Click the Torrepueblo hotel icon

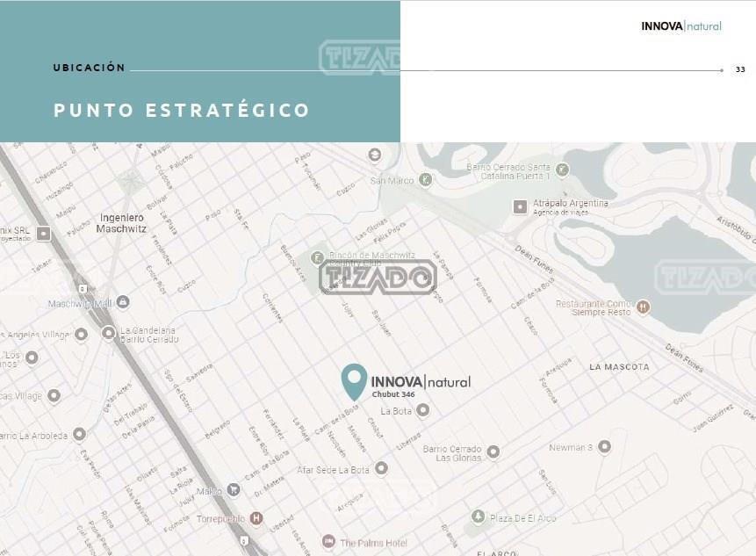coord(256,518)
